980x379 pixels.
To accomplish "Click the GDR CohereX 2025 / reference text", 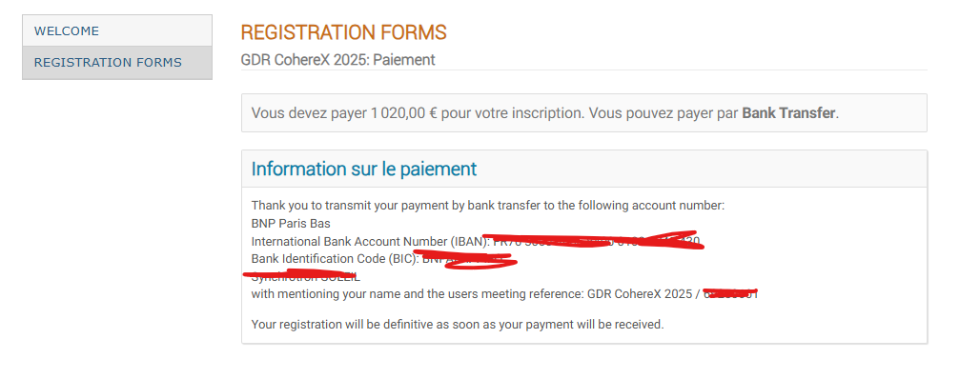I will (643, 294).
